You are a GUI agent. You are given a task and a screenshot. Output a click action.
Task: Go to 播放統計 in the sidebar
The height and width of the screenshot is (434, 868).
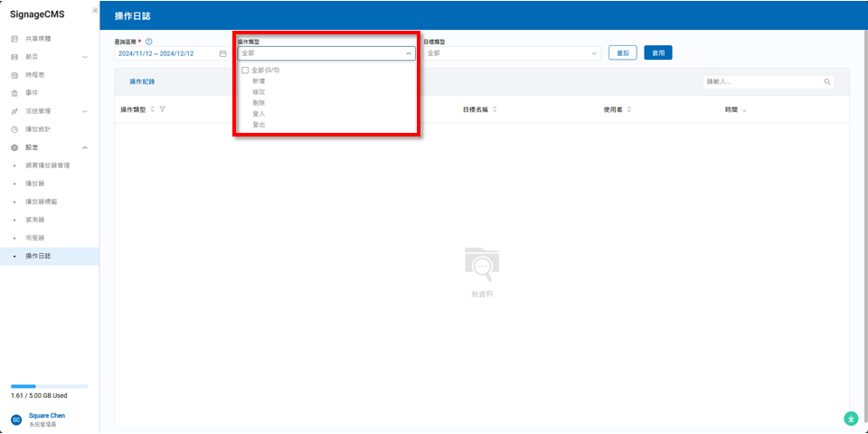click(x=38, y=129)
